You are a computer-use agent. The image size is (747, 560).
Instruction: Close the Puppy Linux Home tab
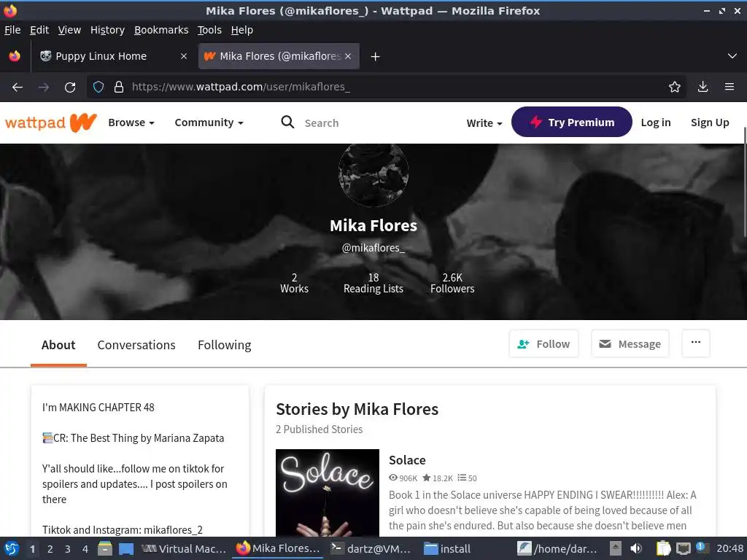point(183,56)
